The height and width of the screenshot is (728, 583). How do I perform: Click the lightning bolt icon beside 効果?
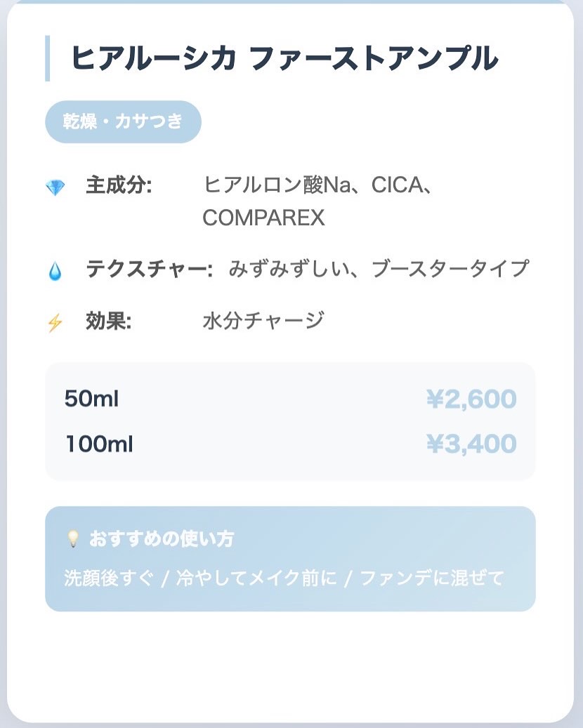(x=55, y=323)
